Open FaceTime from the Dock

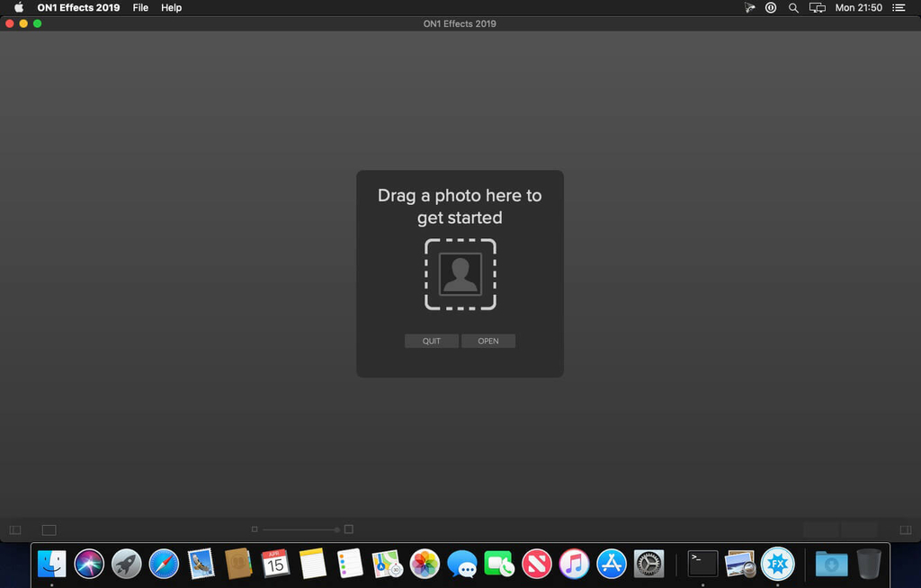[x=499, y=564]
